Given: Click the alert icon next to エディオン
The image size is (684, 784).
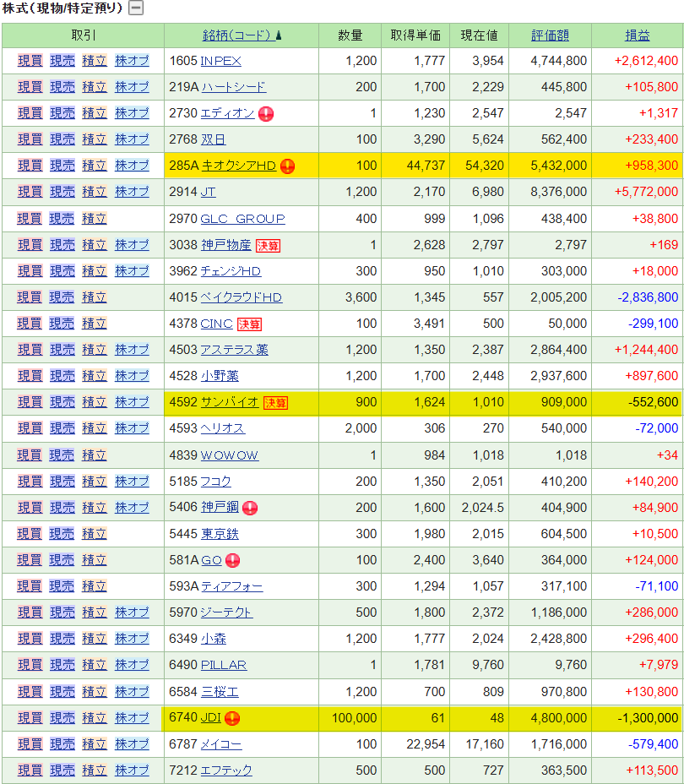Looking at the screenshot, I should (x=266, y=114).
